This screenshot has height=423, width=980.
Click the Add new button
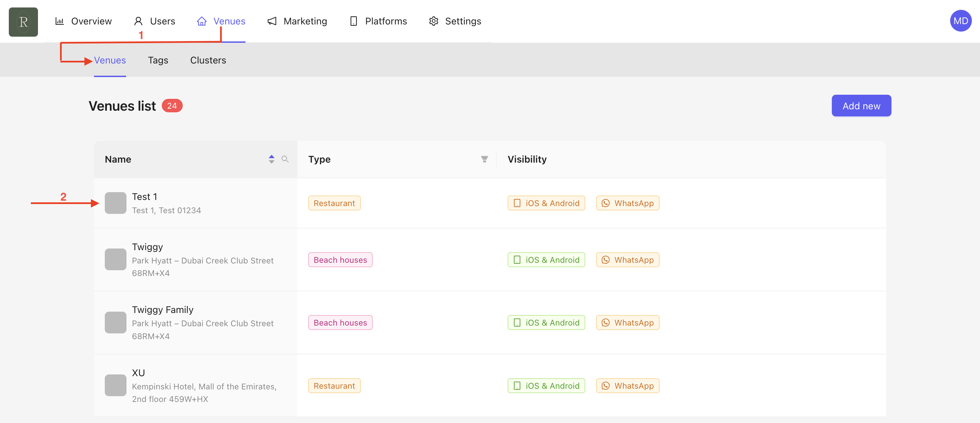[x=861, y=106]
